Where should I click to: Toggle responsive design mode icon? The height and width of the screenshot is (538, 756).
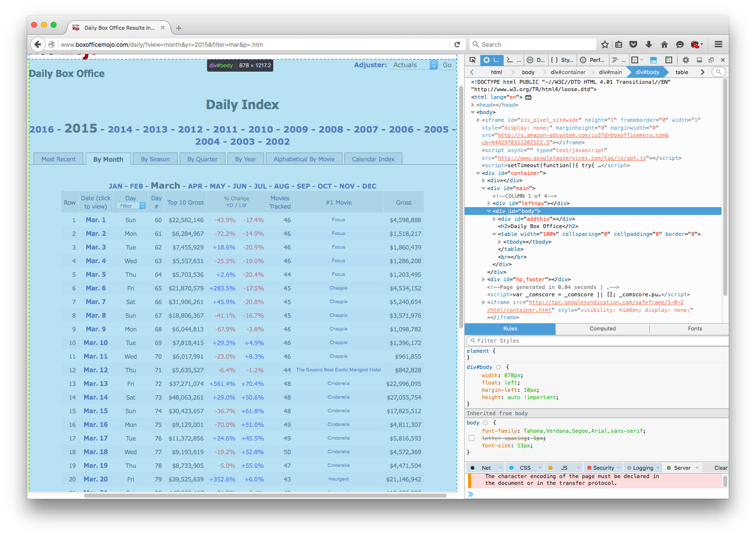pyautogui.click(x=669, y=60)
